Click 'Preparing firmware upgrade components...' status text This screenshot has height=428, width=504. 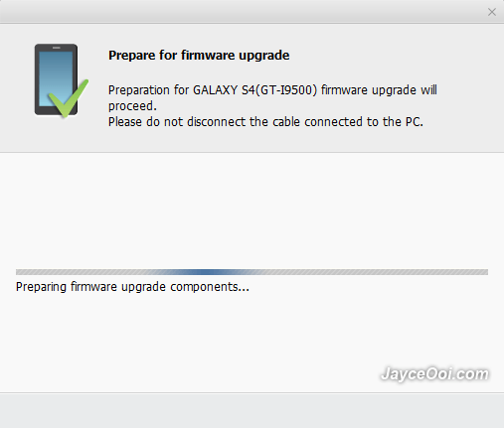(x=132, y=287)
